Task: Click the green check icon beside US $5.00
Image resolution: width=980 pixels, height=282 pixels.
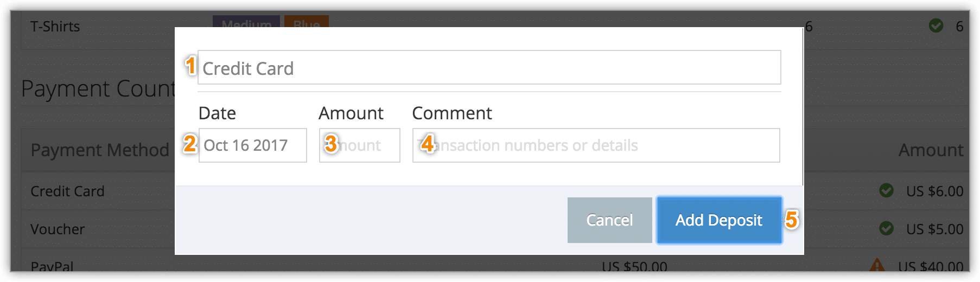Action: [x=886, y=228]
